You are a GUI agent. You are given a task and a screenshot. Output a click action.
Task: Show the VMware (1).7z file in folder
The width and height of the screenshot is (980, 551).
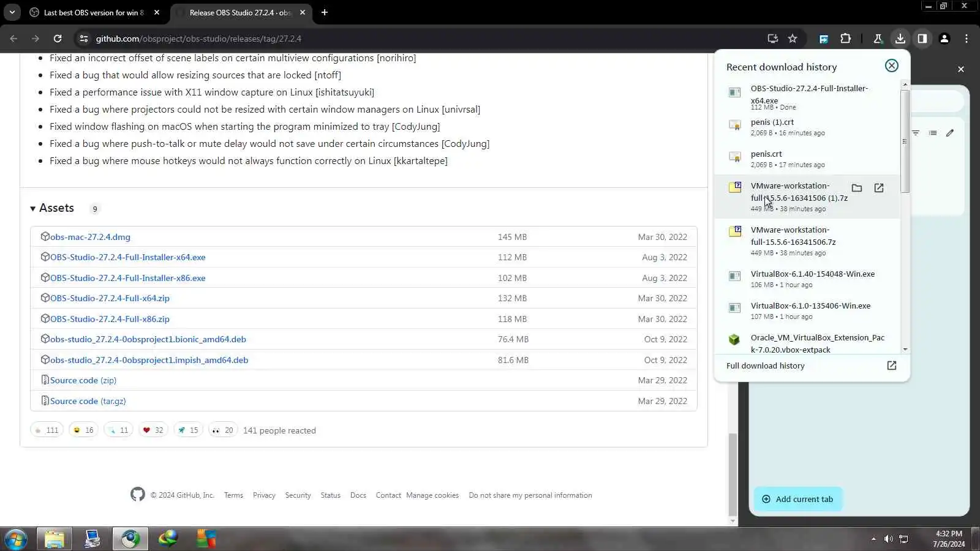tap(857, 188)
